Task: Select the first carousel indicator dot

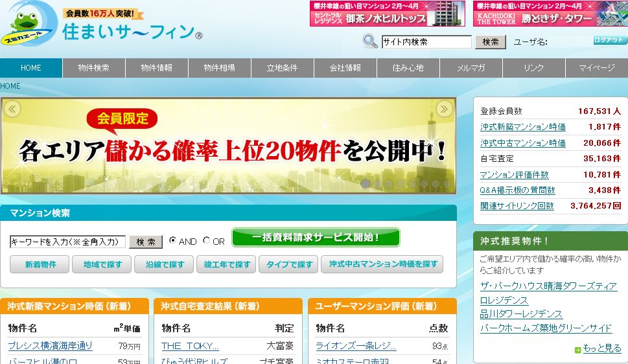Action: coord(366,184)
